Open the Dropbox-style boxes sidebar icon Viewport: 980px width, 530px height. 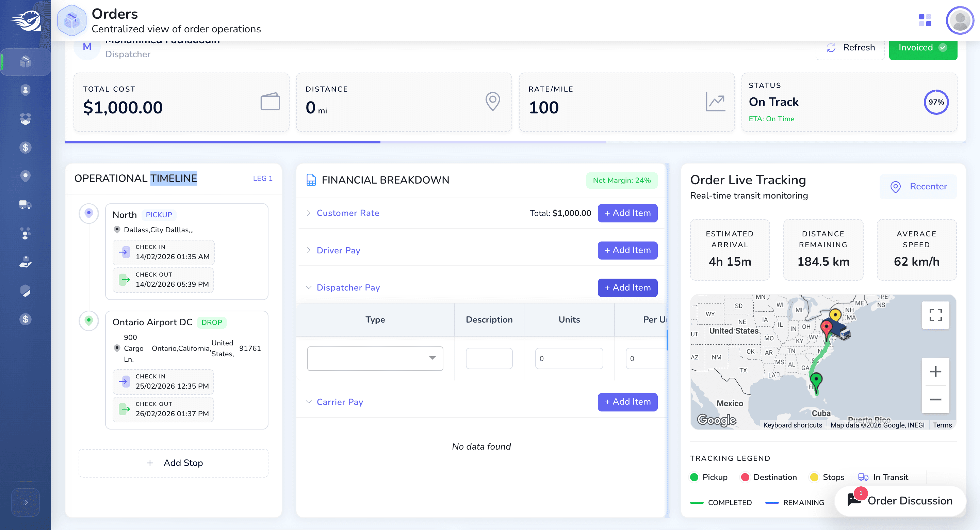click(25, 119)
